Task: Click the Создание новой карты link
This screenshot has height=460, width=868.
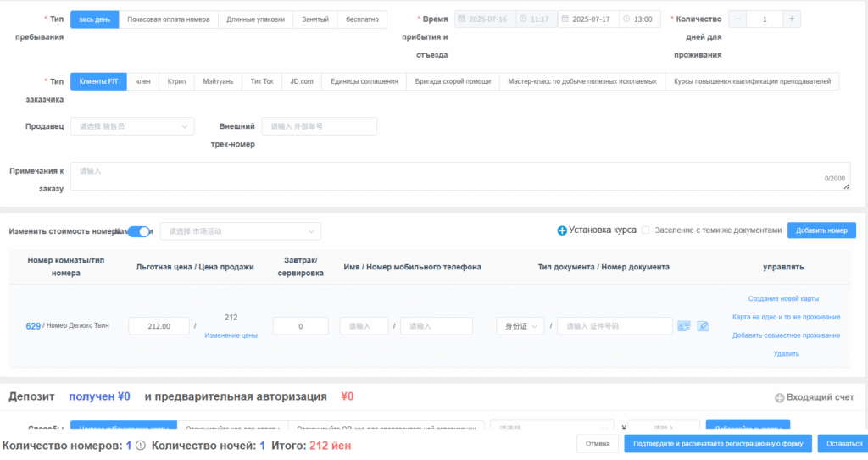Action: point(783,299)
